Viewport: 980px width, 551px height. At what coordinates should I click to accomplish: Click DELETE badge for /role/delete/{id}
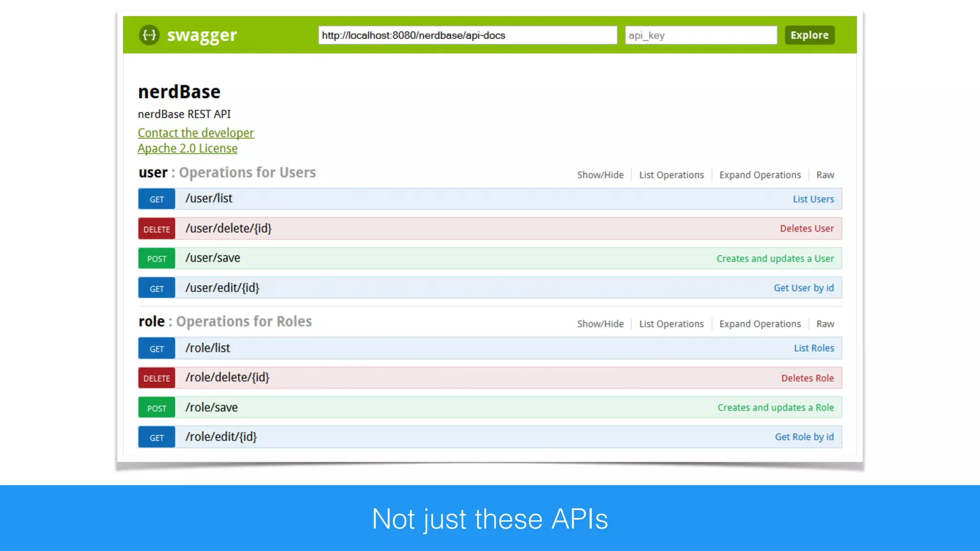click(156, 378)
